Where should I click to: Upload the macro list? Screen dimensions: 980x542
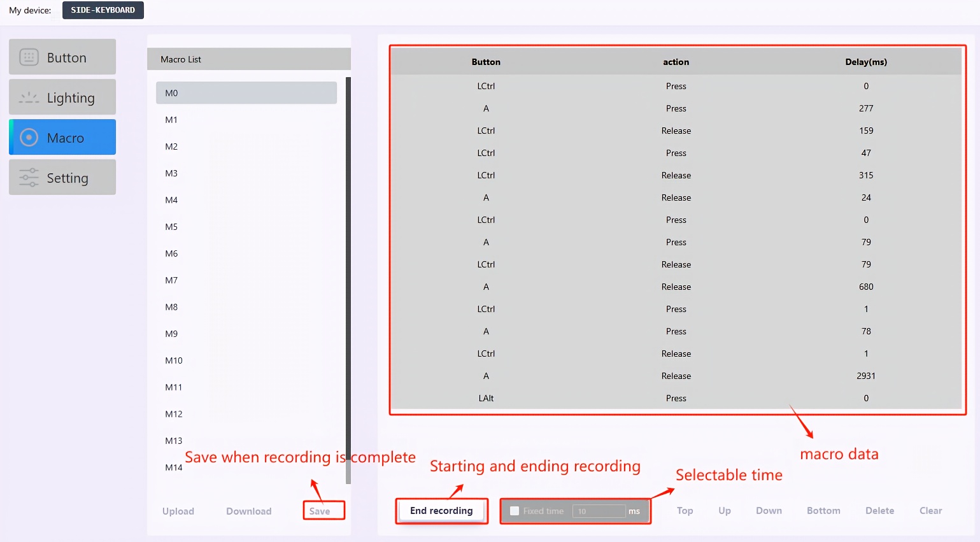[178, 511]
